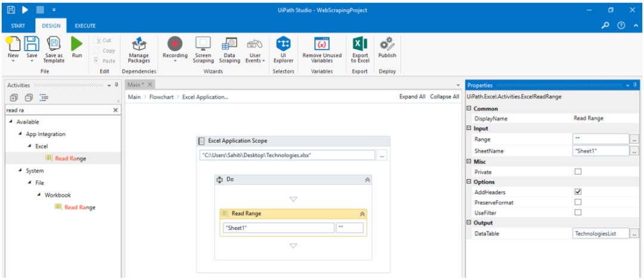This screenshot has width=644, height=280.
Task: Toggle the UseFilter checkbox
Action: pos(578,212)
